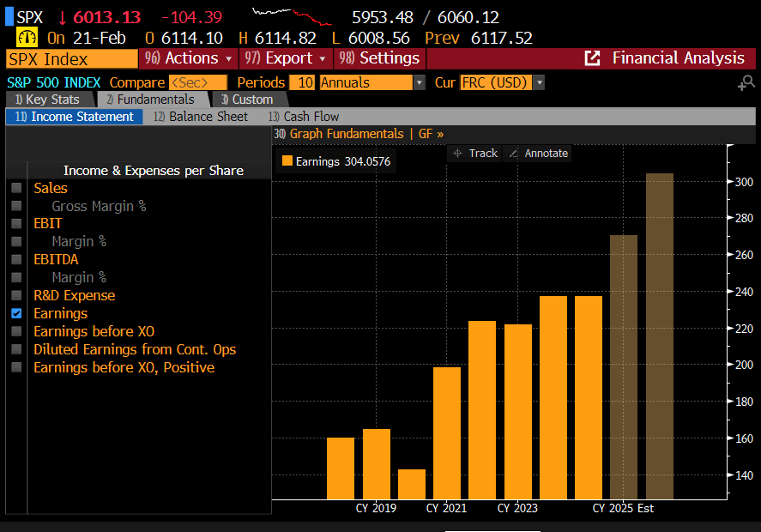761x532 pixels.
Task: Click the Periods count field showing 10
Action: [x=302, y=82]
